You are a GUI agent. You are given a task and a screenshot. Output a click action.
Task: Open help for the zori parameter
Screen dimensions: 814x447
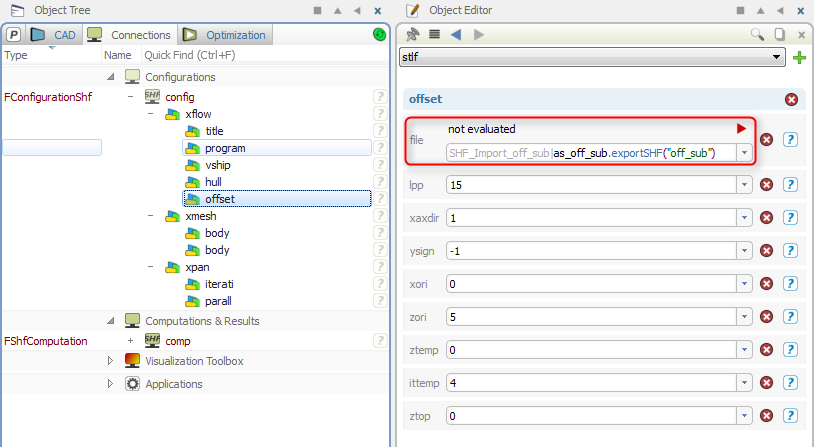tap(789, 317)
